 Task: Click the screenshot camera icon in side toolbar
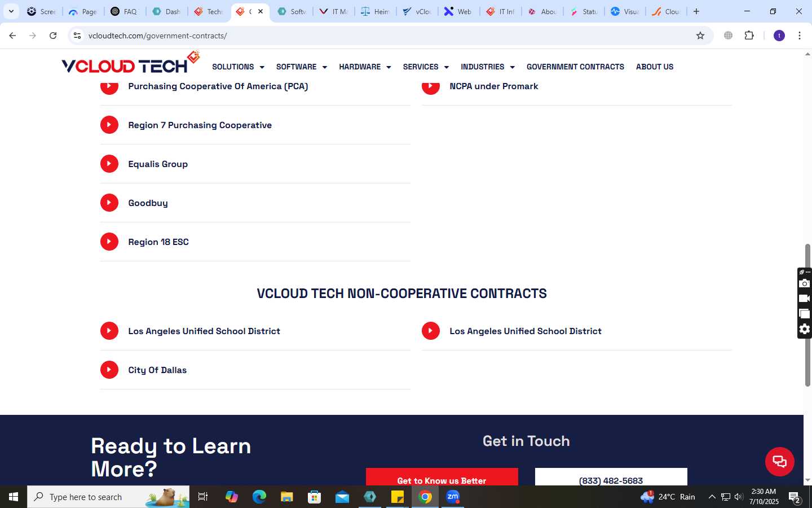pyautogui.click(x=805, y=283)
